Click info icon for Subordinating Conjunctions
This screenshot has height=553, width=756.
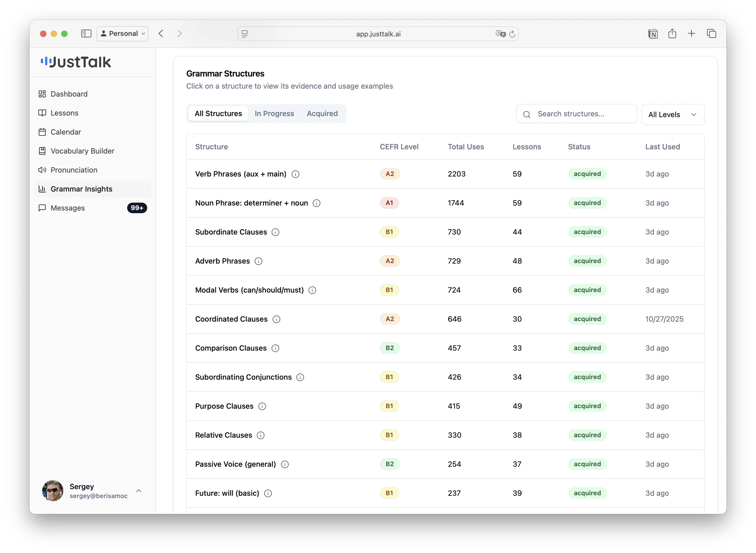point(300,377)
